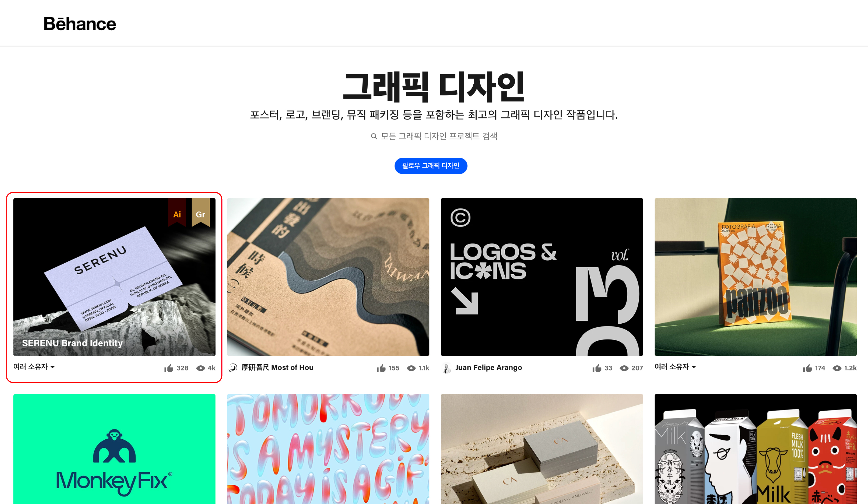Click the Gr graphic design ribbon badge

[200, 212]
